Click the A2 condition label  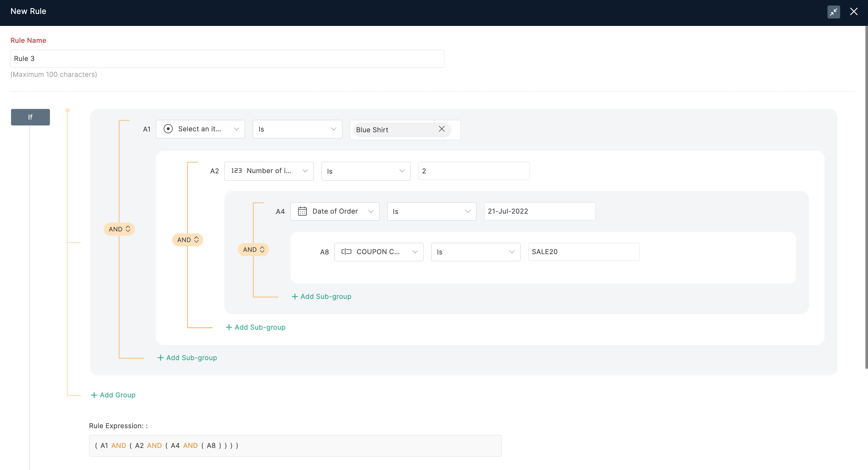coord(214,171)
